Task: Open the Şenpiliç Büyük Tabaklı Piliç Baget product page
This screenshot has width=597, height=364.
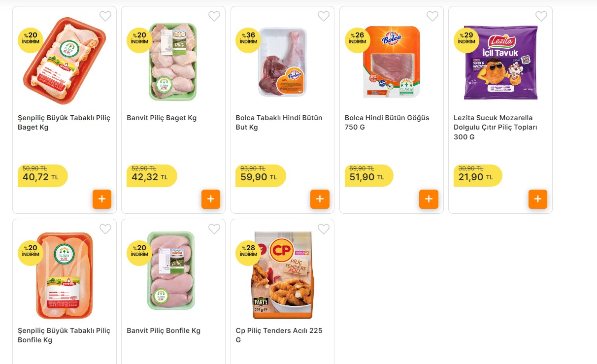Action: (x=64, y=122)
